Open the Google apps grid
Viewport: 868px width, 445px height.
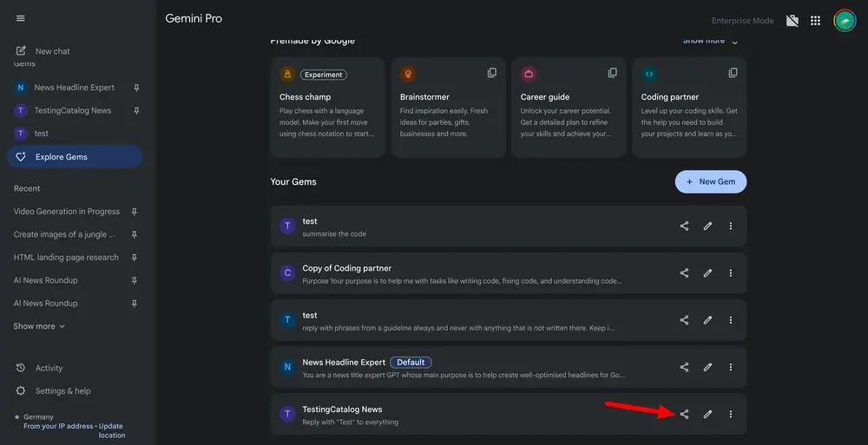pyautogui.click(x=815, y=21)
